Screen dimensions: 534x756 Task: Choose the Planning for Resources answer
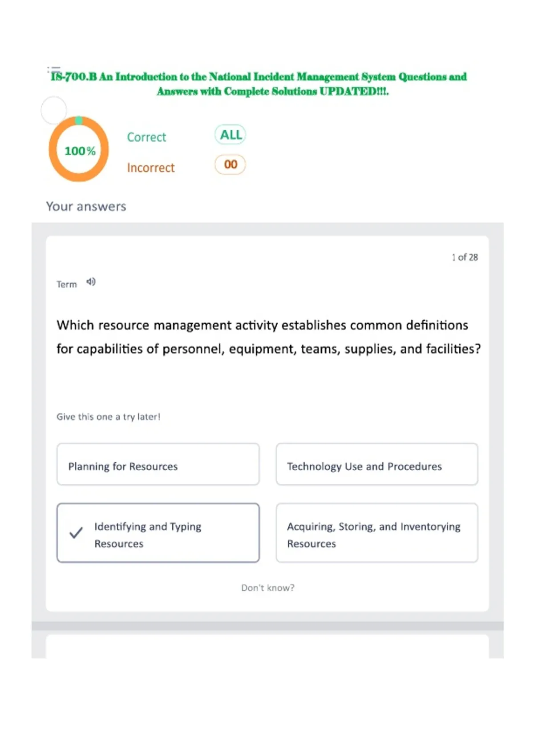pyautogui.click(x=158, y=464)
